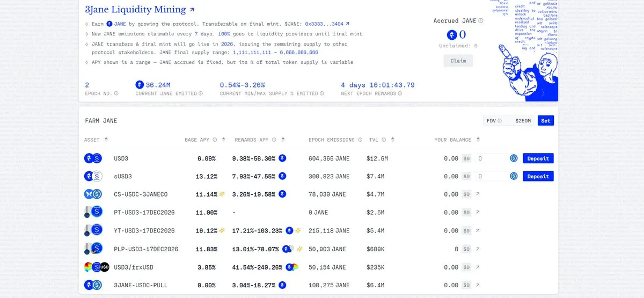Click the 604,366 JANE epoch emissions value
Image resolution: width=644 pixels, height=298 pixels.
pyautogui.click(x=329, y=158)
